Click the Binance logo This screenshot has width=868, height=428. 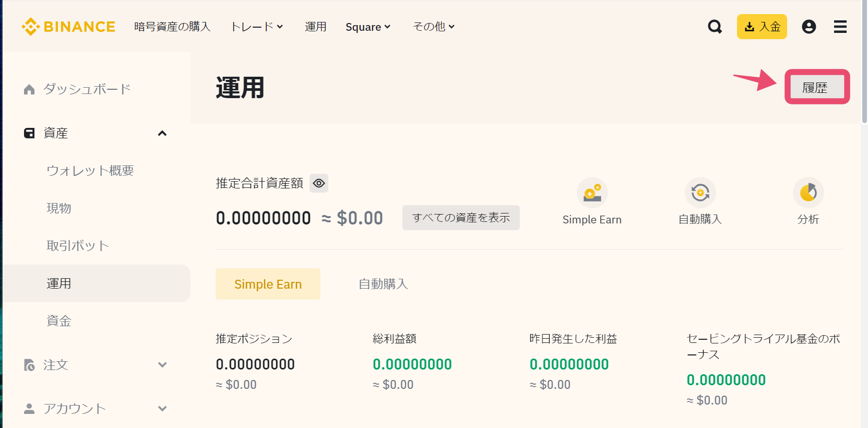click(x=68, y=27)
